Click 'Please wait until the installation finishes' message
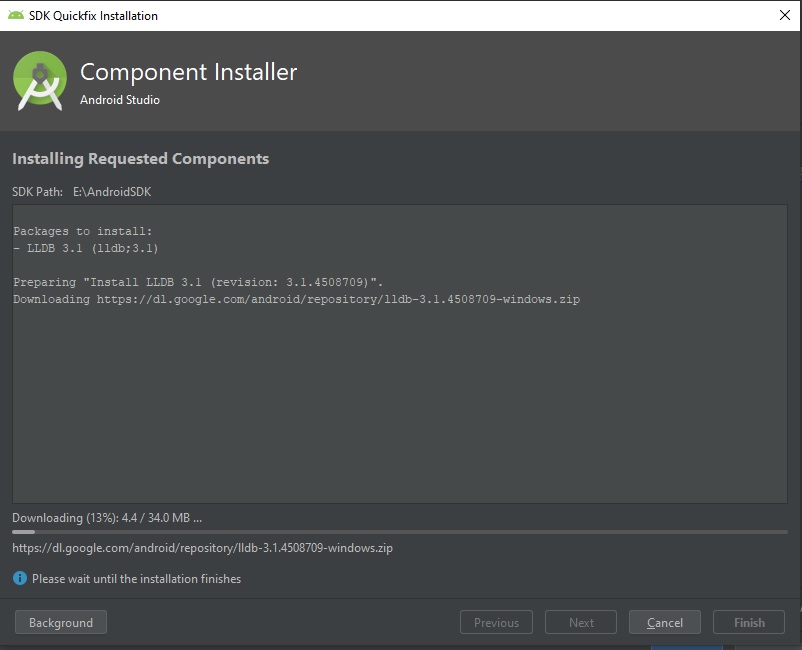This screenshot has height=650, width=802. tap(137, 579)
